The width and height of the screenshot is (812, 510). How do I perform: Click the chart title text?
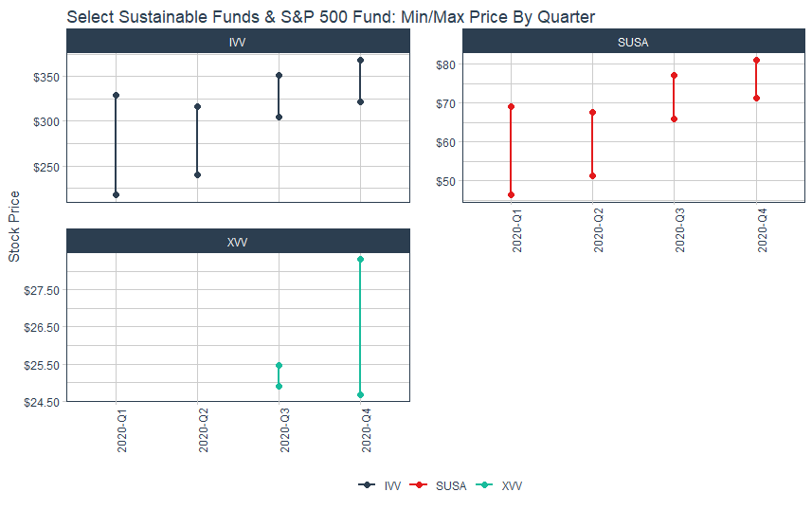pos(331,16)
